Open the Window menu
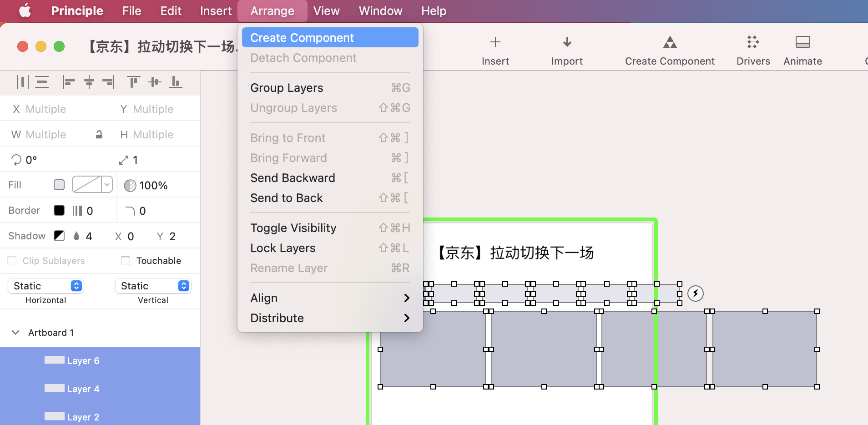The width and height of the screenshot is (868, 425). [381, 11]
